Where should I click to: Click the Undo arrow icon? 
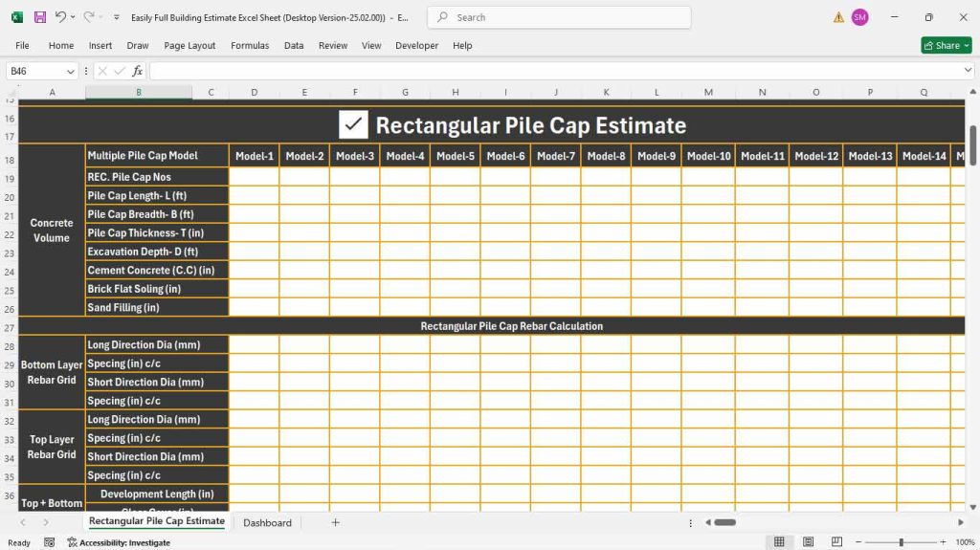tap(60, 17)
